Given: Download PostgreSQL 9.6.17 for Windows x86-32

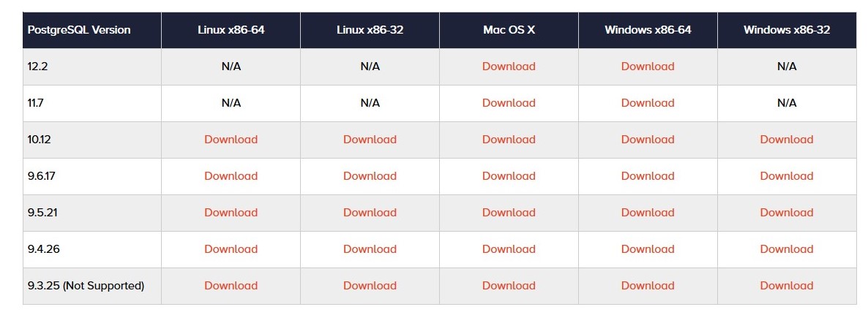Looking at the screenshot, I should 787,176.
